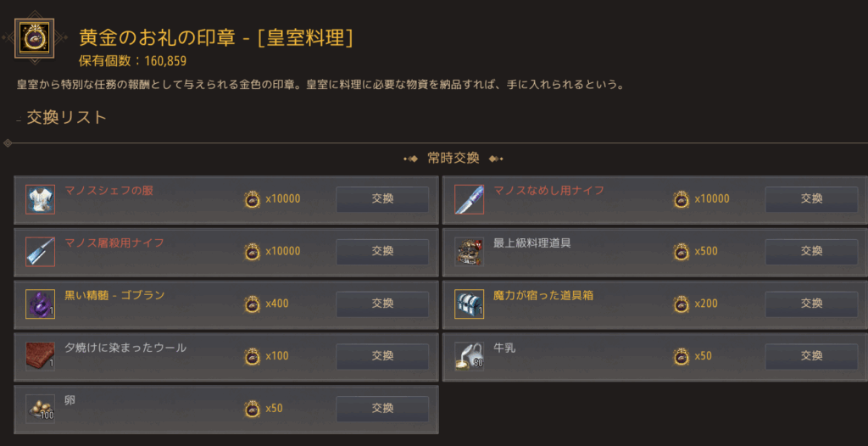
Task: Click the 最上級料理道具 cooking utensil icon
Action: tap(470, 252)
